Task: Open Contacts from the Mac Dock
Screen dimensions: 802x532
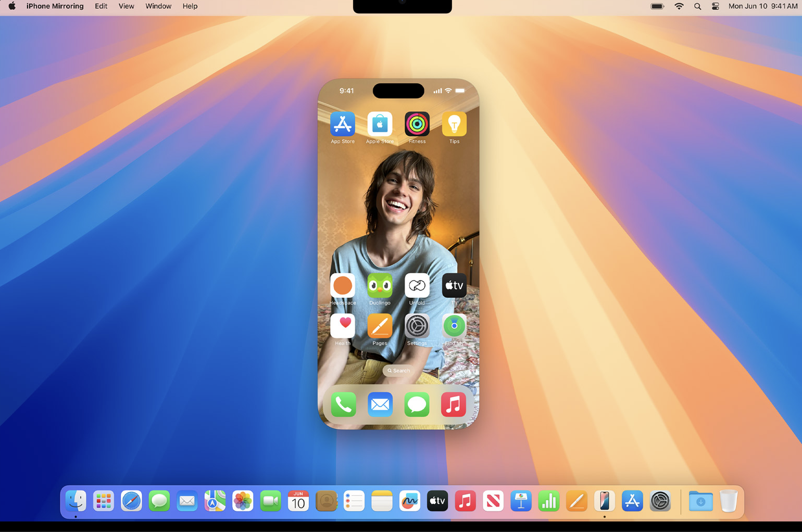Action: click(x=327, y=501)
